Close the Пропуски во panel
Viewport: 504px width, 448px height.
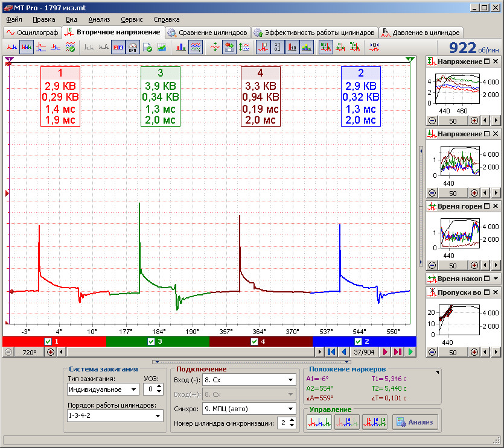(496, 292)
